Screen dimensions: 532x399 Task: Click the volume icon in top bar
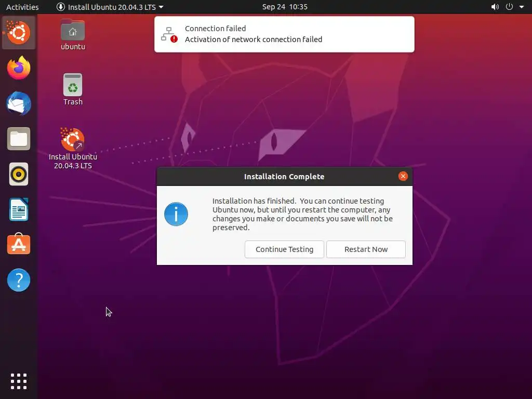coord(495,7)
